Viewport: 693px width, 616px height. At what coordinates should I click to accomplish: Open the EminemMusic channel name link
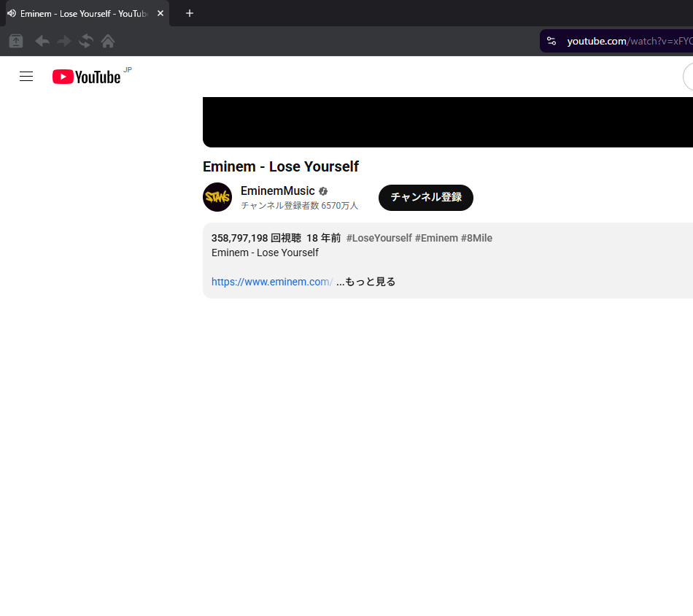point(277,190)
